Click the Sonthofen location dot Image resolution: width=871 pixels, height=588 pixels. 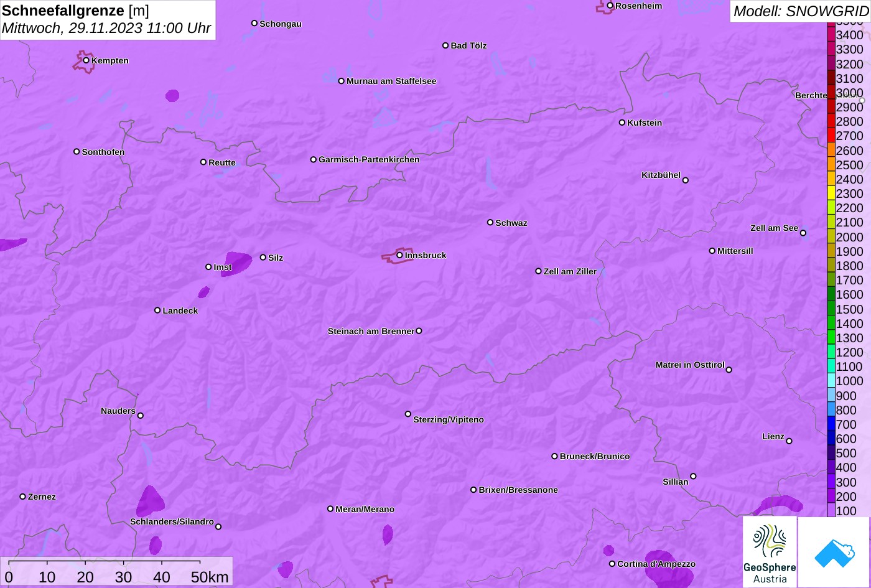click(77, 152)
